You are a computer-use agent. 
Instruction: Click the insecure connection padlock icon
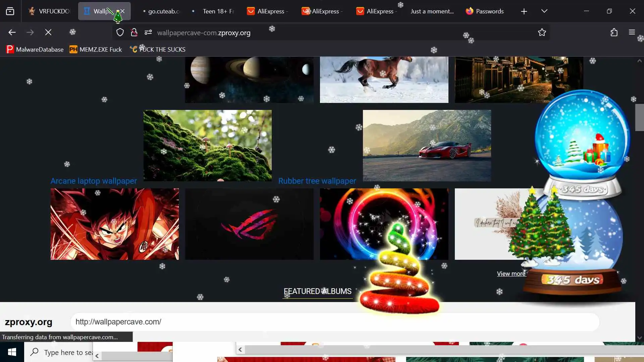click(x=134, y=33)
